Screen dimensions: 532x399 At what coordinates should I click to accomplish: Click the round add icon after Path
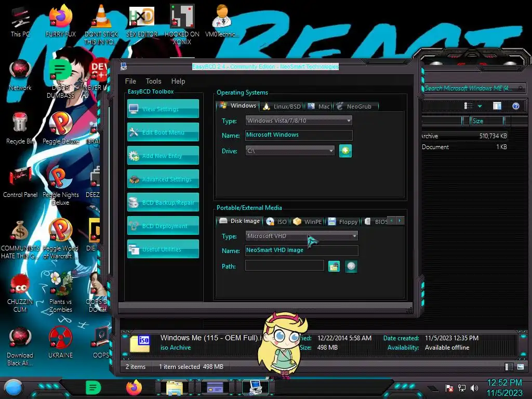coord(351,267)
